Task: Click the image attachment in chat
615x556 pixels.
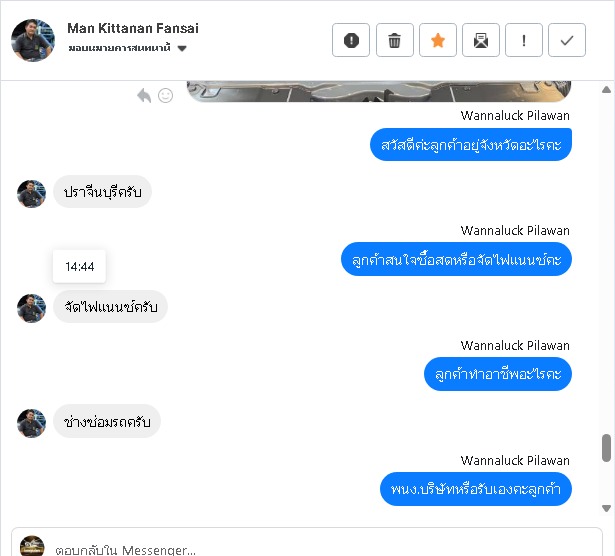Action: pos(379,91)
